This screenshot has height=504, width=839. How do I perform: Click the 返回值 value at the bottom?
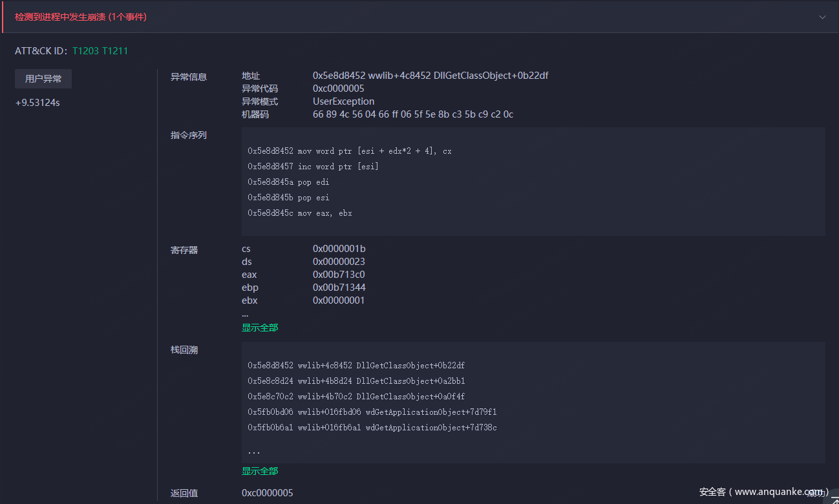[x=267, y=493]
